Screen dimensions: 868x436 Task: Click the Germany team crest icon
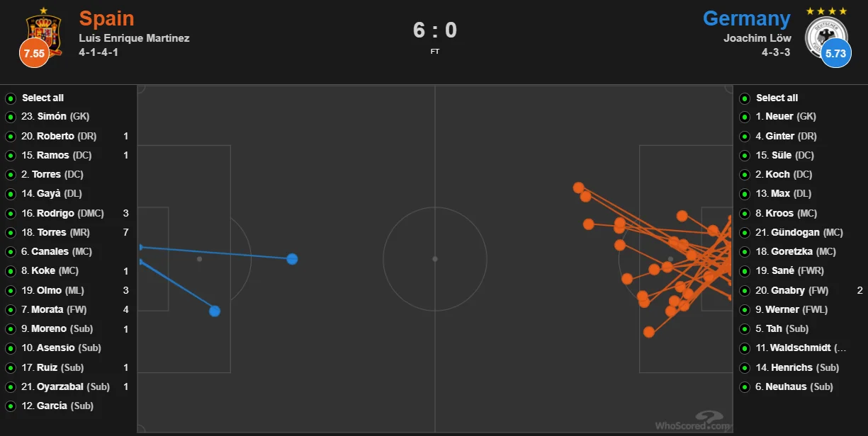click(826, 30)
